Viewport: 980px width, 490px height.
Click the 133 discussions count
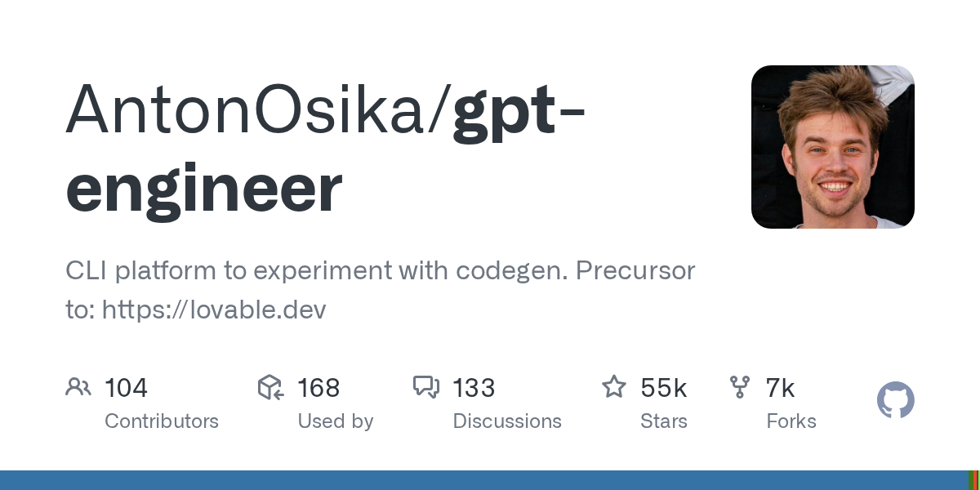pyautogui.click(x=474, y=388)
